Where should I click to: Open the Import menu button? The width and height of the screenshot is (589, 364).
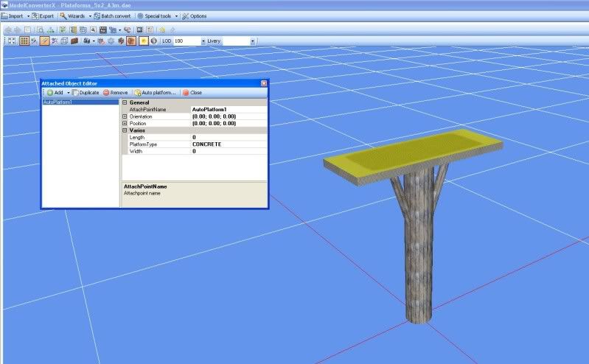point(15,15)
